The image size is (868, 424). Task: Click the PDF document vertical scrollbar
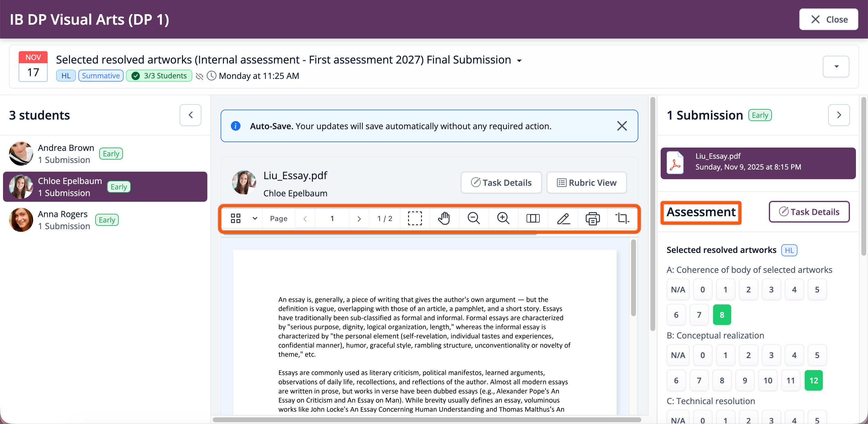point(633,278)
